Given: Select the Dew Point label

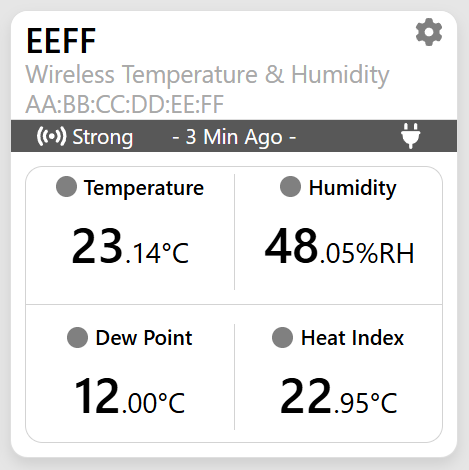Looking at the screenshot, I should pyautogui.click(x=144, y=338).
